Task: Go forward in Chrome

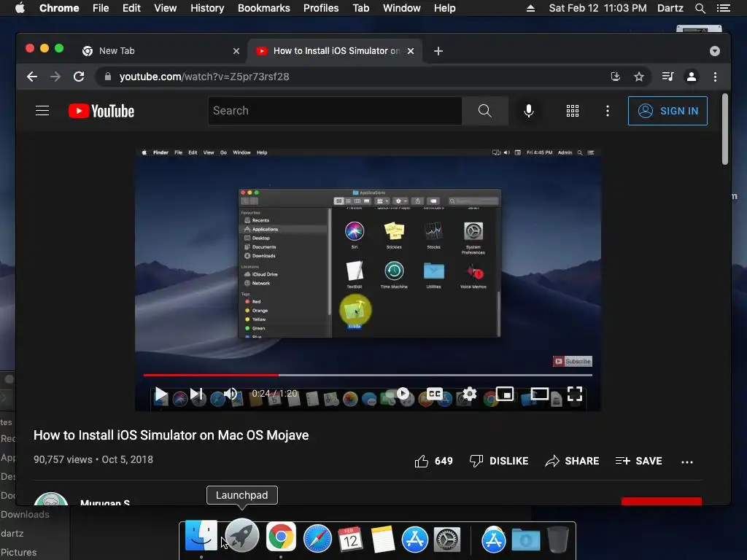Action: [x=55, y=77]
